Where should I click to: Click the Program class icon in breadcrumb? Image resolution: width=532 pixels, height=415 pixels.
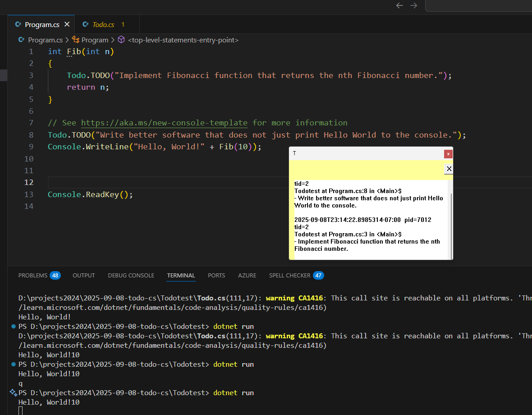click(x=76, y=40)
